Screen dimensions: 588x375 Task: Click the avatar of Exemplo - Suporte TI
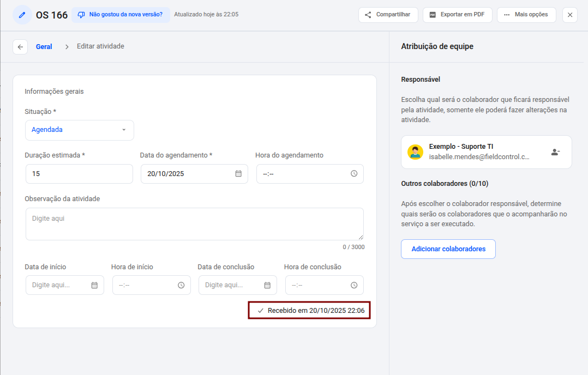(x=416, y=152)
